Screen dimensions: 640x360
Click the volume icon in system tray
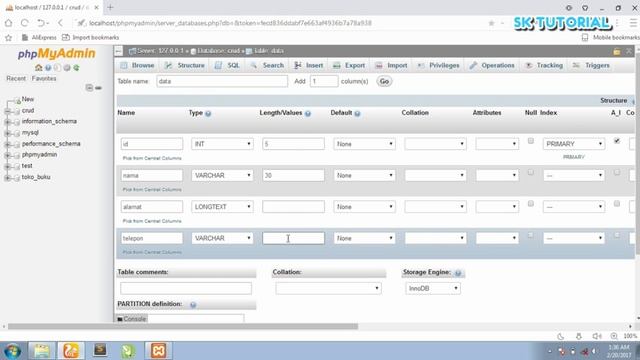tap(594, 351)
